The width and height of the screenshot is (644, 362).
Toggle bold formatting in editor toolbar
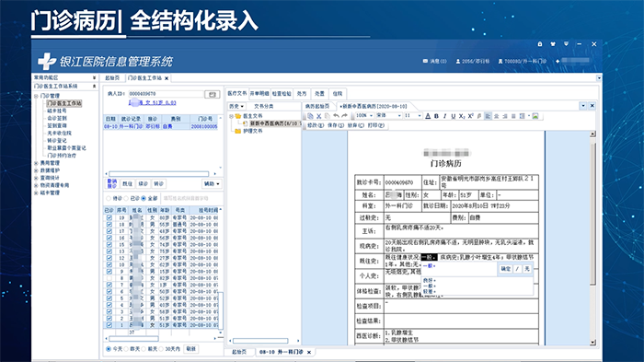436,116
